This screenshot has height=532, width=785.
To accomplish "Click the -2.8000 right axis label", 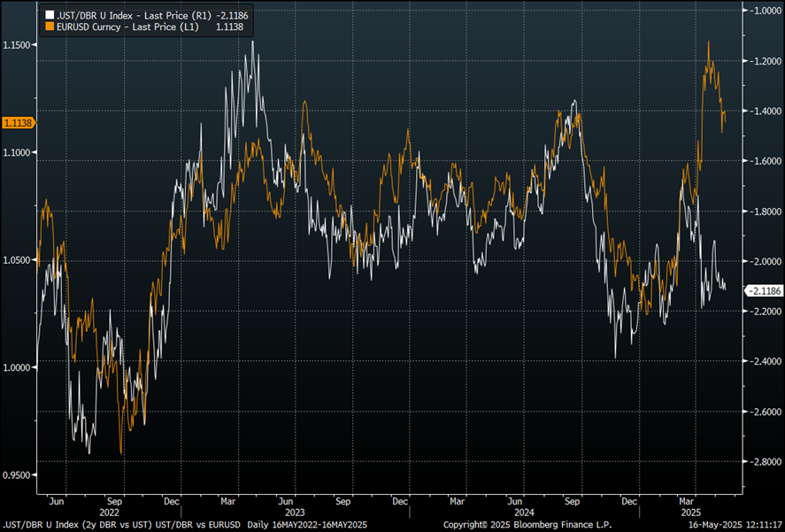I will tap(765, 462).
